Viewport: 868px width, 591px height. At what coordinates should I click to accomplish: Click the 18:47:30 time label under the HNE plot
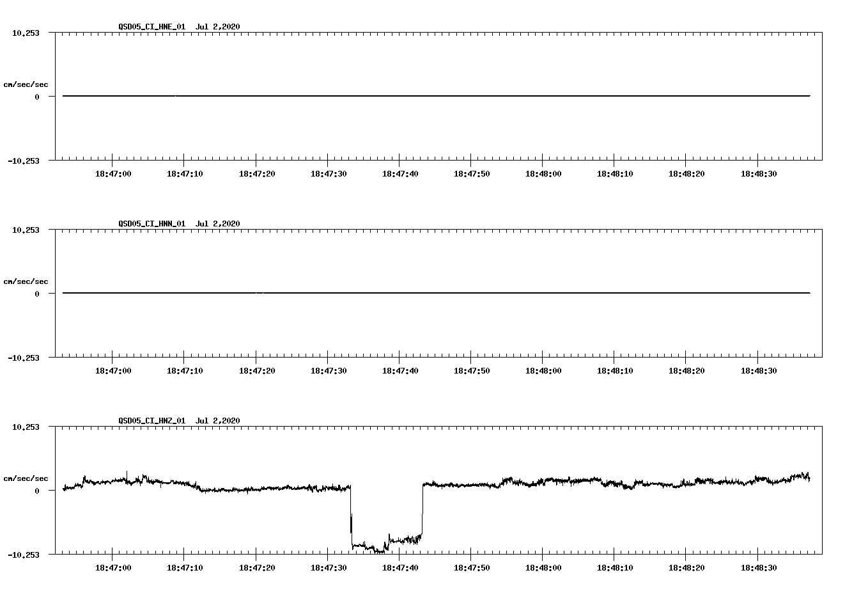pos(329,174)
